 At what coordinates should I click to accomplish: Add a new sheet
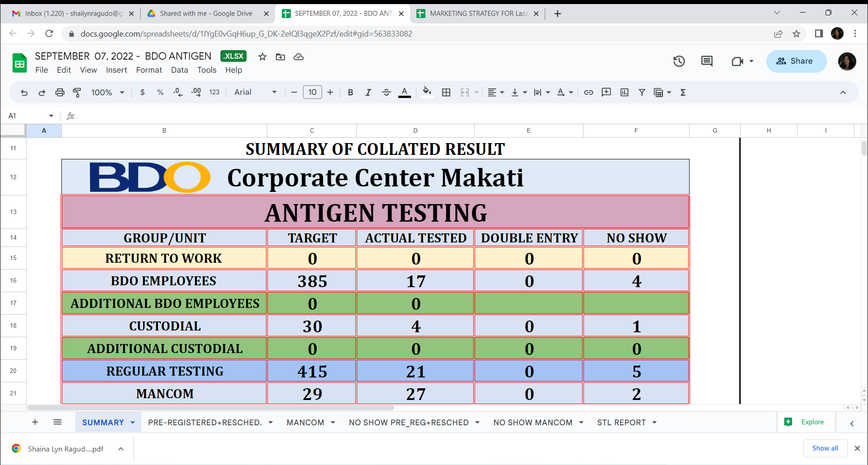point(35,422)
